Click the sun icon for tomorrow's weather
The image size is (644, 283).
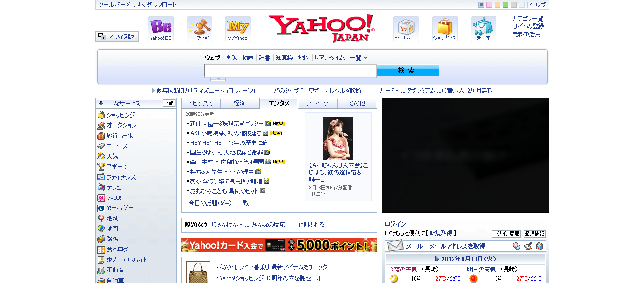pos(473,279)
